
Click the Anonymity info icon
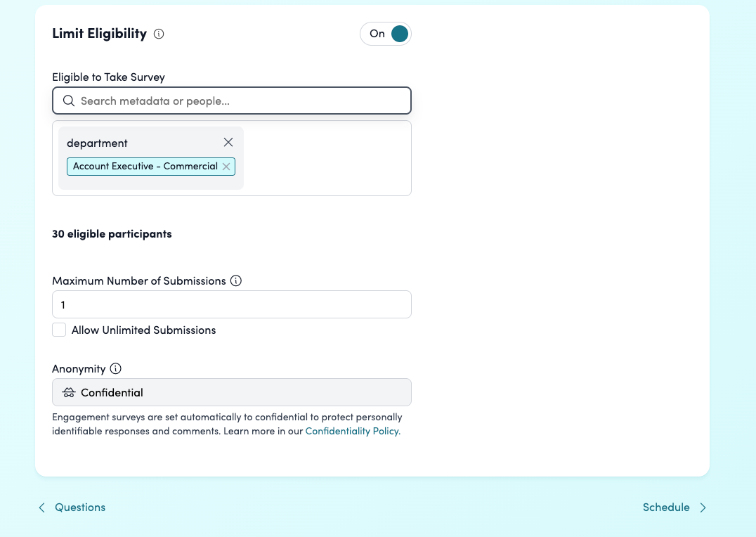116,369
